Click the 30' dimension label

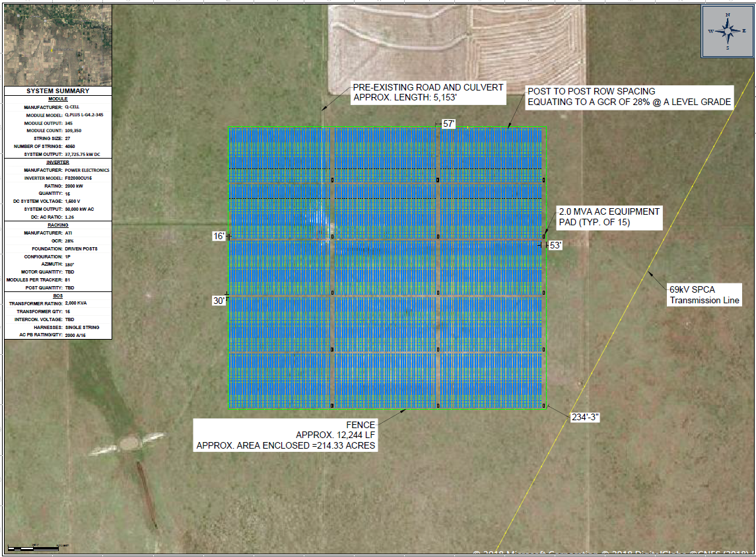pyautogui.click(x=219, y=301)
